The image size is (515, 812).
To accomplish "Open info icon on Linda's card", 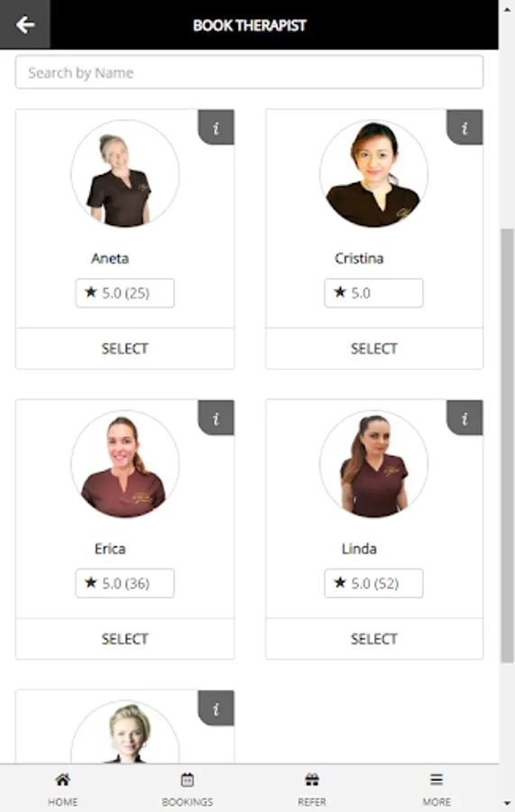I will [x=464, y=418].
